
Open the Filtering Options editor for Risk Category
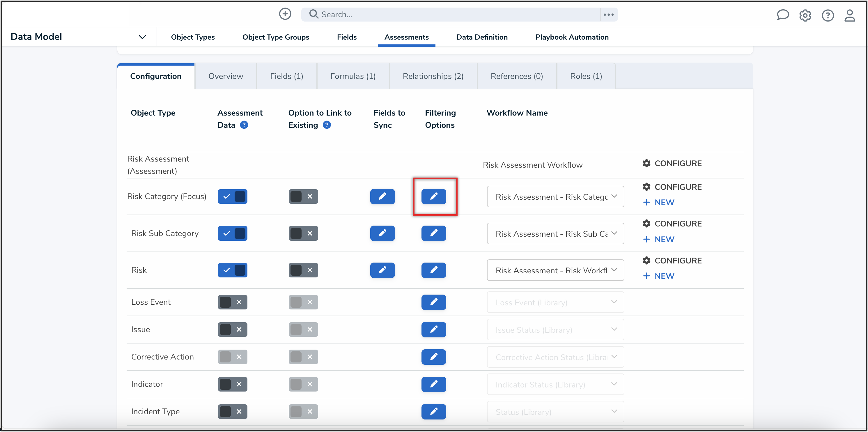[x=434, y=196]
